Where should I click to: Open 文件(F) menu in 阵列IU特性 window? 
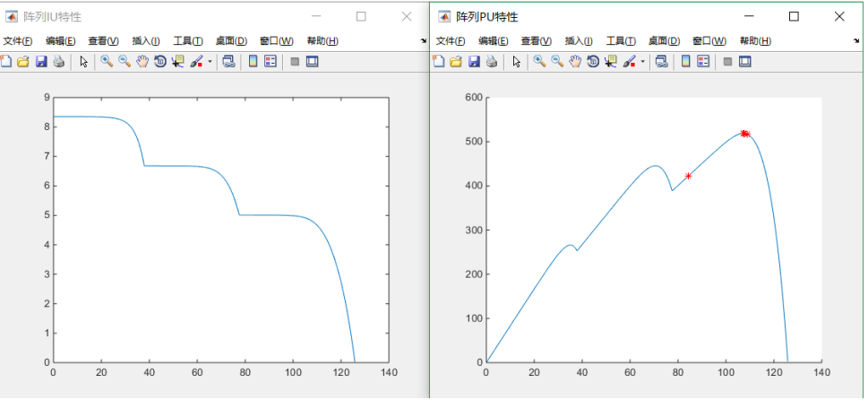(17, 41)
